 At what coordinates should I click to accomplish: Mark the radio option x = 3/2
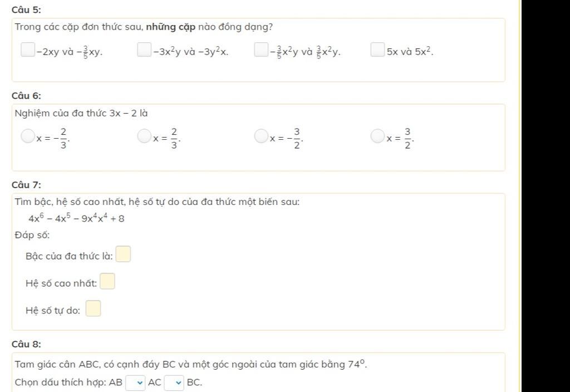pyautogui.click(x=377, y=136)
